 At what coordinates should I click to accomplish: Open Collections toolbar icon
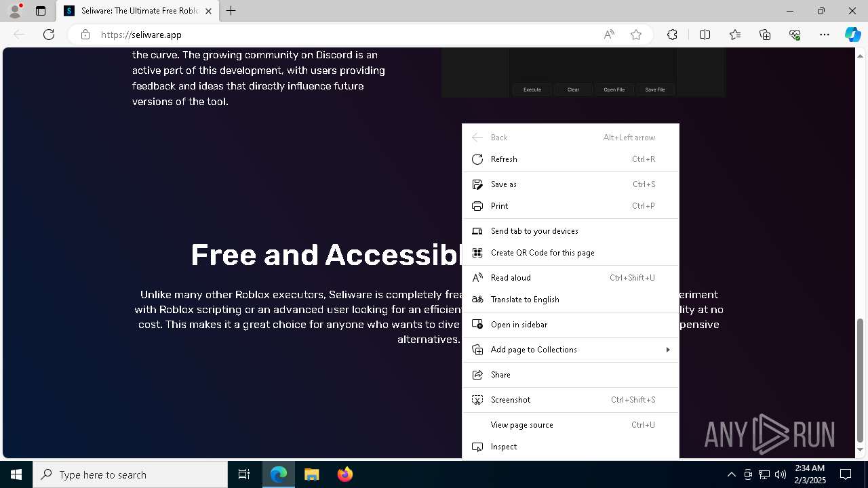[765, 35]
